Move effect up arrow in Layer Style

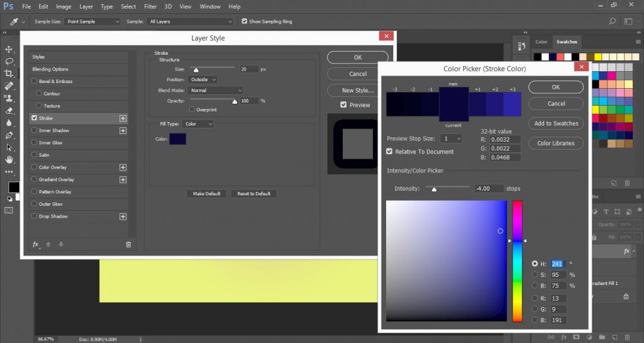48,244
